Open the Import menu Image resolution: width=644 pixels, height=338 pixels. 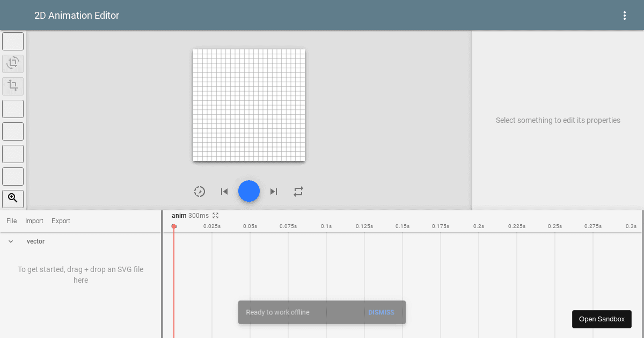[34, 221]
